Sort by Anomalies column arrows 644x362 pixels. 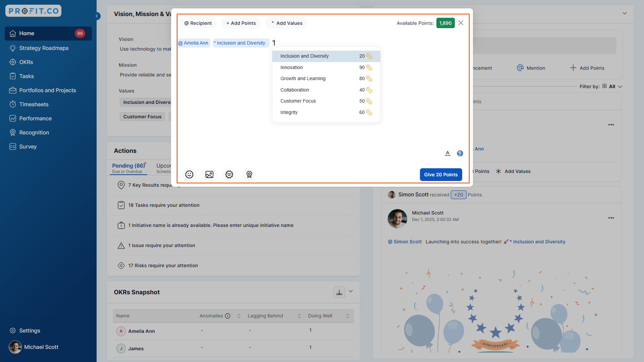click(x=239, y=316)
